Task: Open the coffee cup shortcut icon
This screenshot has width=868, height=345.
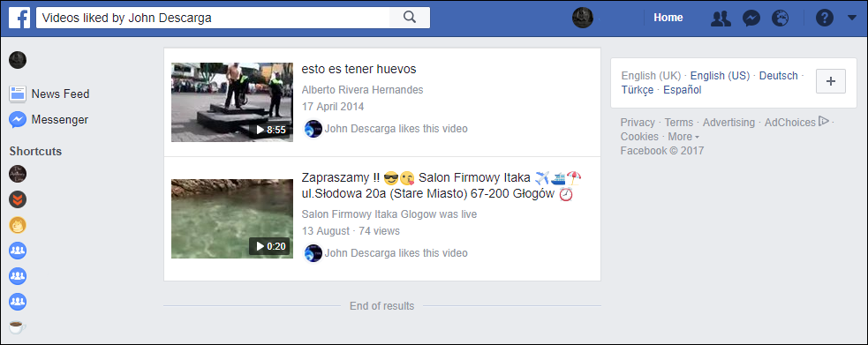Action: coord(18,326)
